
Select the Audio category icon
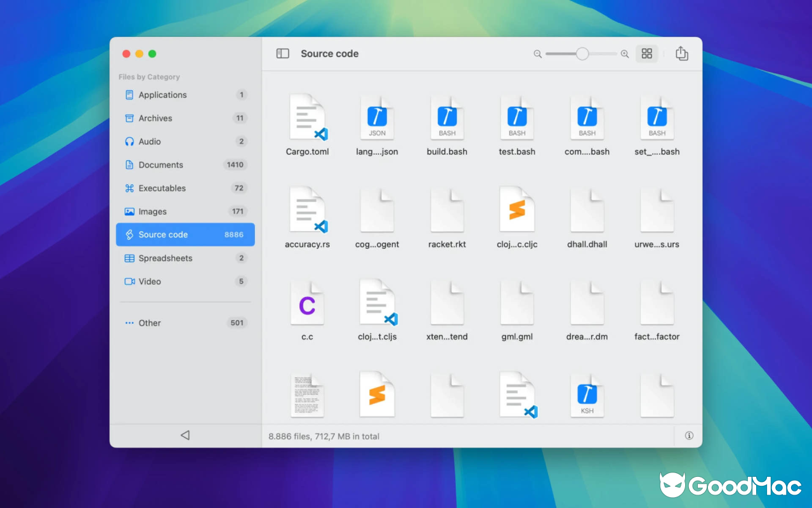point(129,141)
